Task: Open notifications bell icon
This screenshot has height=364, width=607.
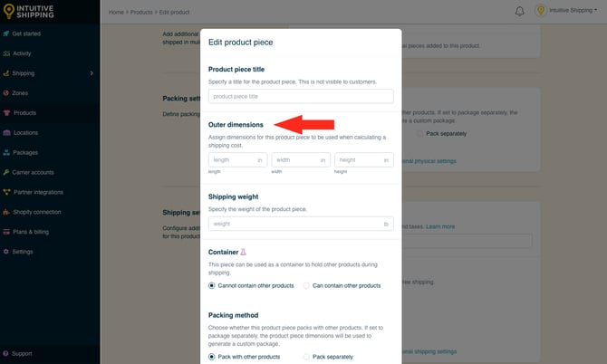Action: [519, 12]
